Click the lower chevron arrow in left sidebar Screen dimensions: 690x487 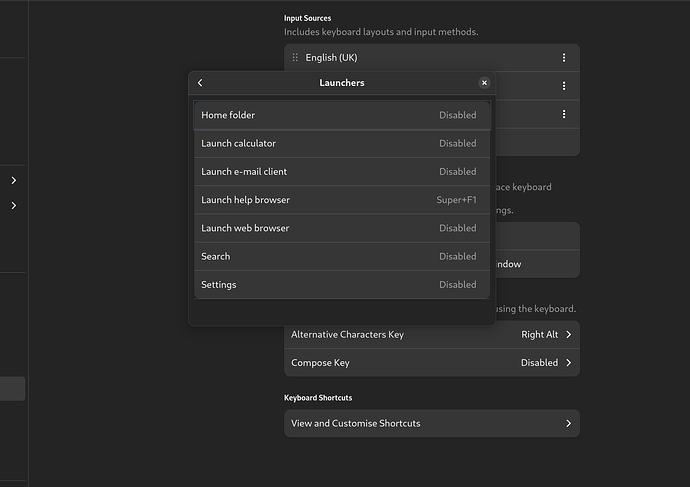pyautogui.click(x=14, y=206)
